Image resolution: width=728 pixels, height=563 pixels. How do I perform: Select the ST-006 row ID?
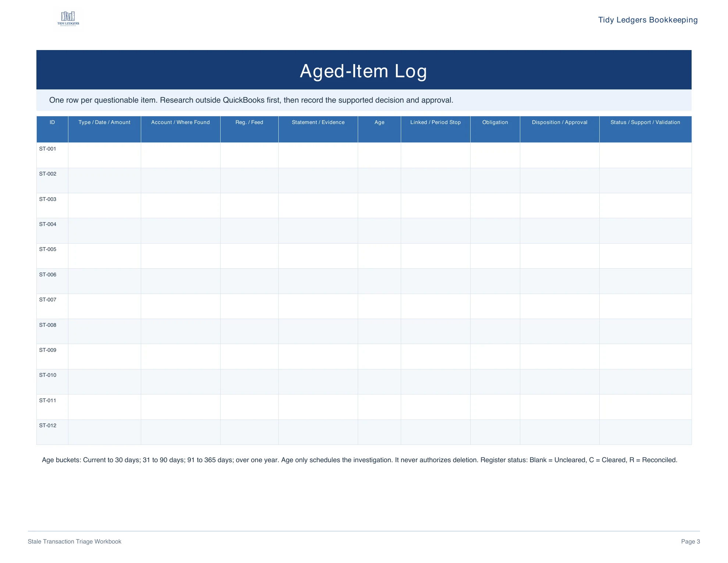click(48, 275)
